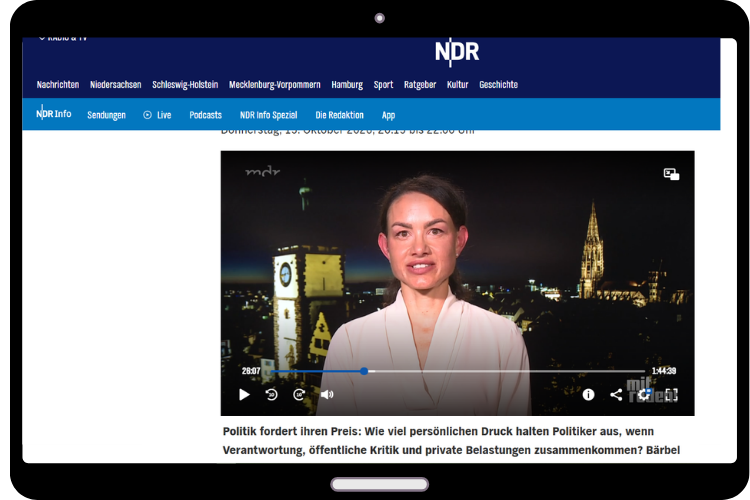Expand the Radio & TV dropdown
The width and height of the screenshot is (750, 500).
tap(63, 38)
